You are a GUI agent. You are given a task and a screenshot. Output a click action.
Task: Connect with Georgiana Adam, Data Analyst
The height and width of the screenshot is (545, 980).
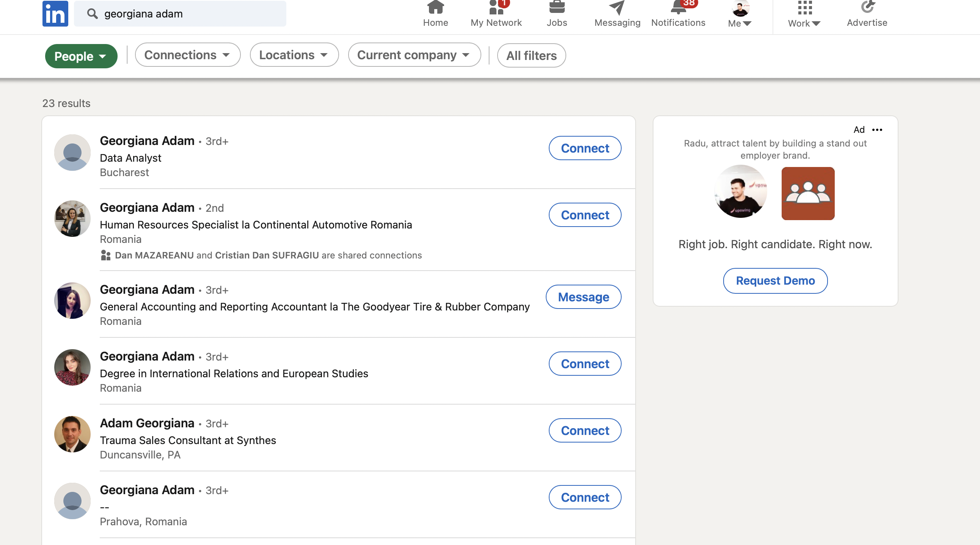click(585, 148)
